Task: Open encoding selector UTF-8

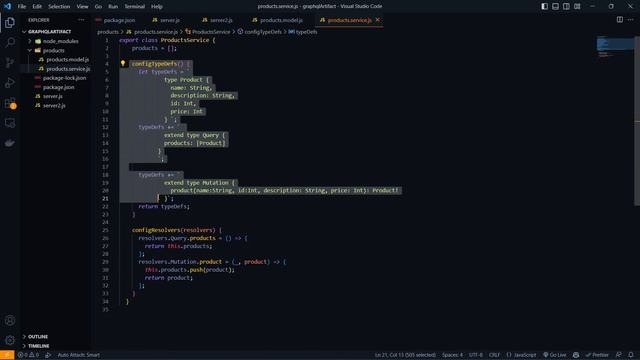Action: [x=476, y=355]
